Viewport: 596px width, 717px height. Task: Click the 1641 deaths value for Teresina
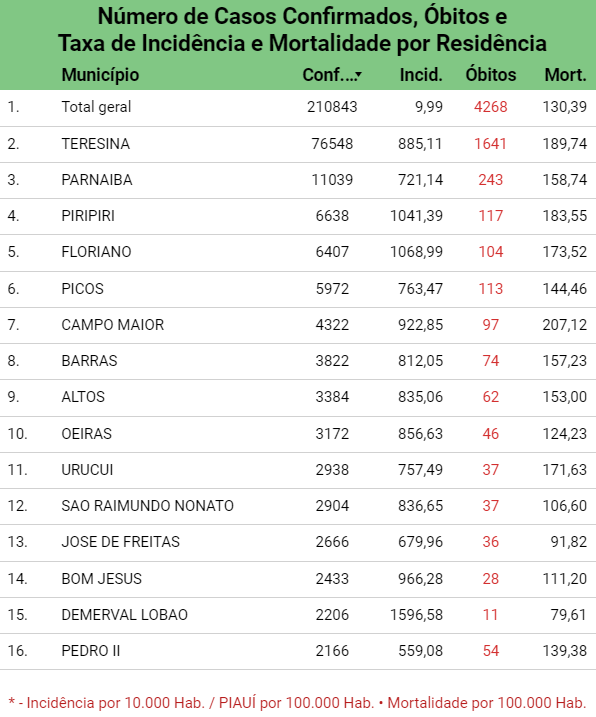(490, 144)
